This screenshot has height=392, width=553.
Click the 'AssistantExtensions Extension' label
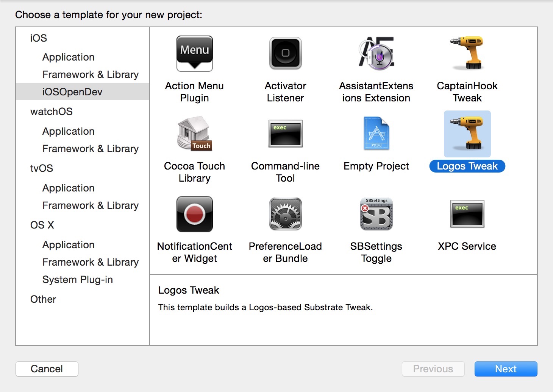[x=376, y=92]
